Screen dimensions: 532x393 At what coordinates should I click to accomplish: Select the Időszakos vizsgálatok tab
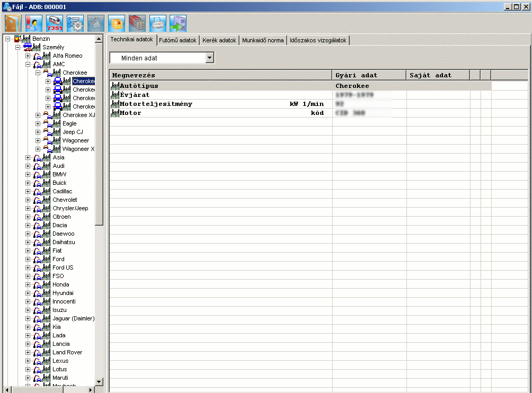pyautogui.click(x=317, y=40)
